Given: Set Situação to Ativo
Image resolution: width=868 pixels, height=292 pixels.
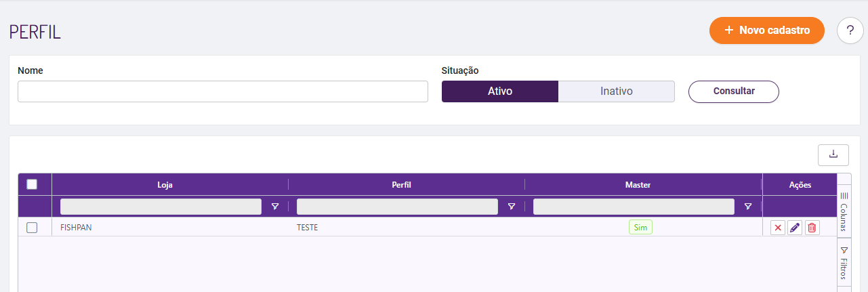Looking at the screenshot, I should (x=499, y=91).
